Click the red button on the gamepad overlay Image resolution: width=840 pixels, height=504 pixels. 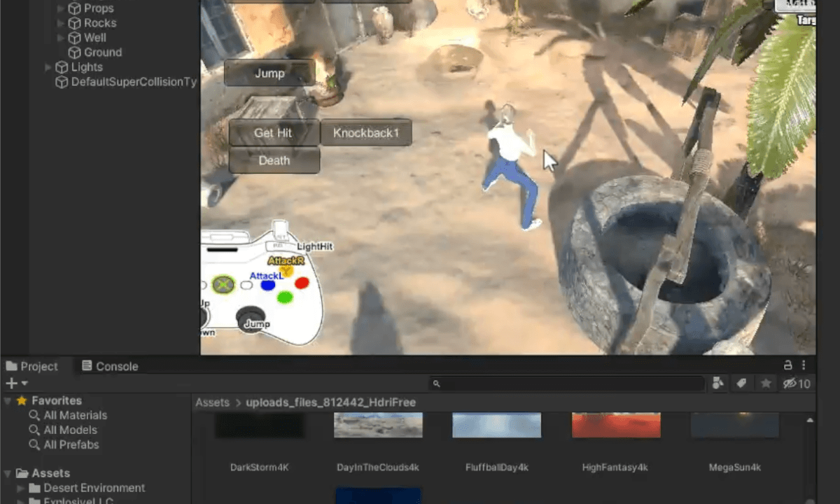click(x=301, y=282)
